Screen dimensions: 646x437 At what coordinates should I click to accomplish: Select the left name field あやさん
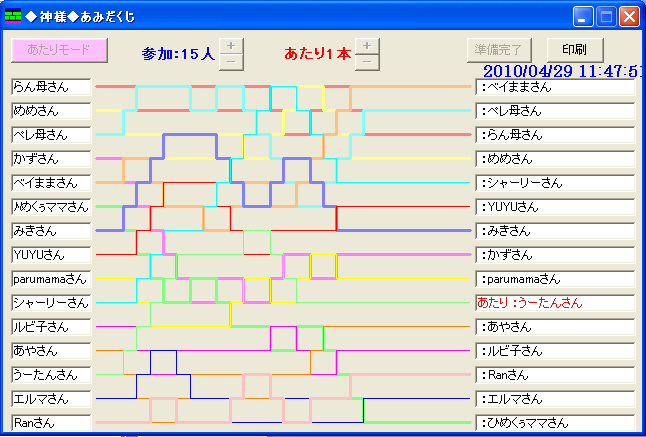pyautogui.click(x=51, y=351)
